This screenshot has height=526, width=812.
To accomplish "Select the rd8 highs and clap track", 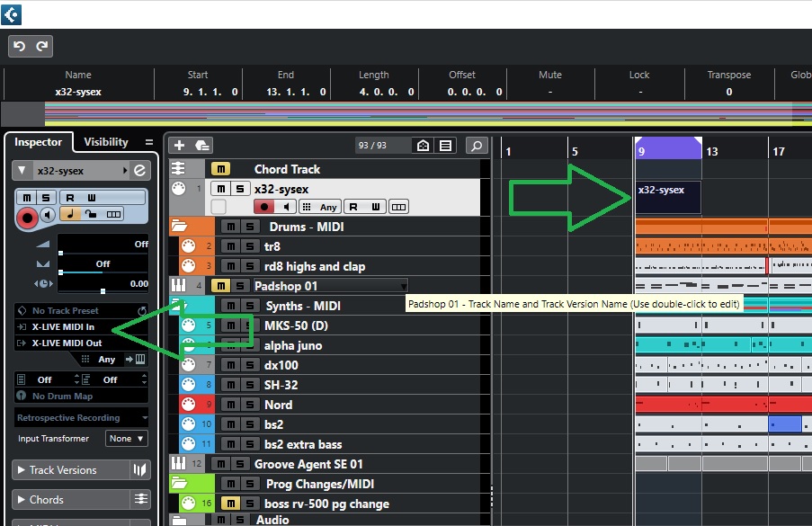I will (315, 266).
